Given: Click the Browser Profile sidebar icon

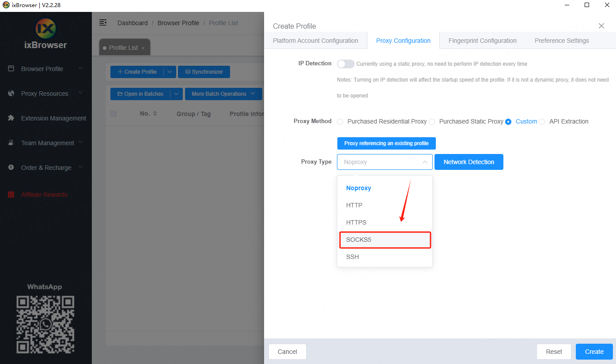Looking at the screenshot, I should tap(11, 69).
